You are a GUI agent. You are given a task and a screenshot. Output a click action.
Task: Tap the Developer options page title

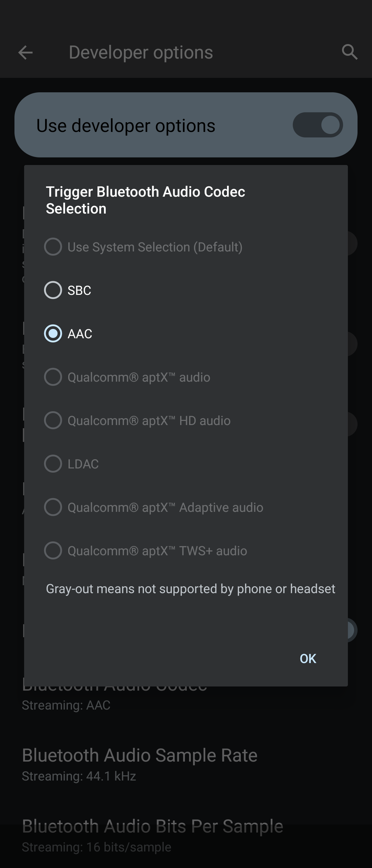141,52
